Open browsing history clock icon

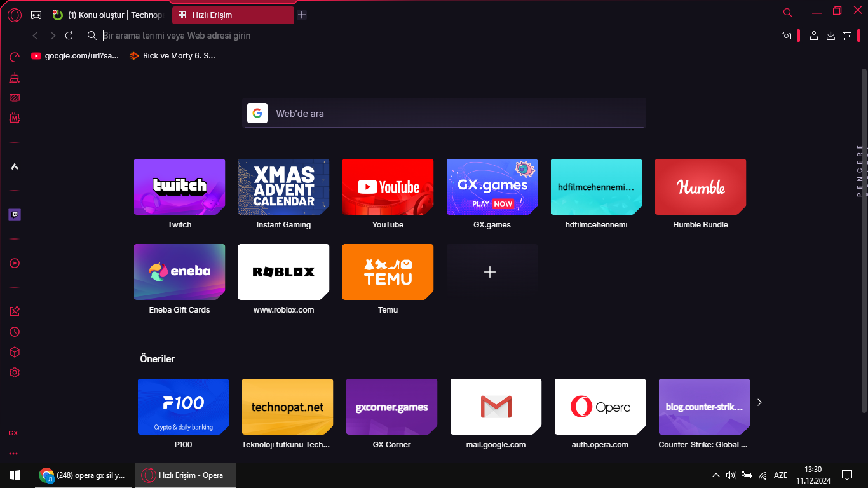click(14, 332)
